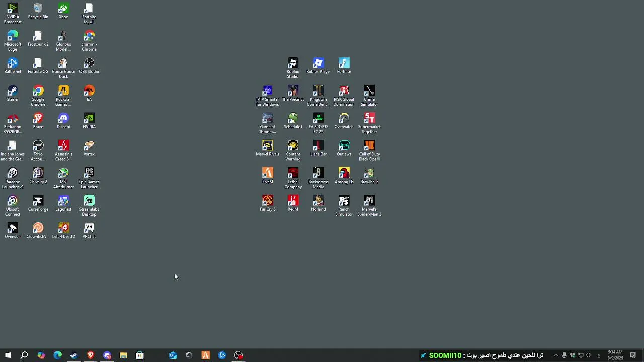Open the taskbar clock and calendar
The image size is (644, 362).
615,355
